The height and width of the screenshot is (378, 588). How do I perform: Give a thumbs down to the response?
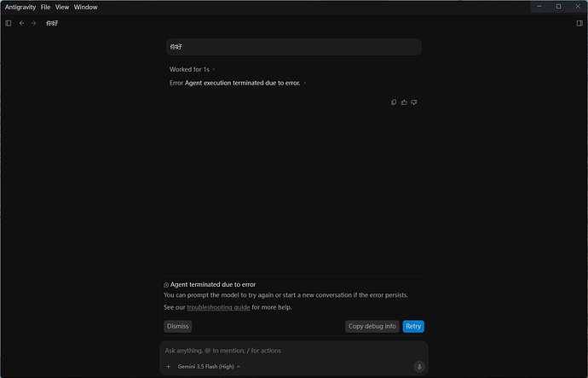click(x=414, y=102)
